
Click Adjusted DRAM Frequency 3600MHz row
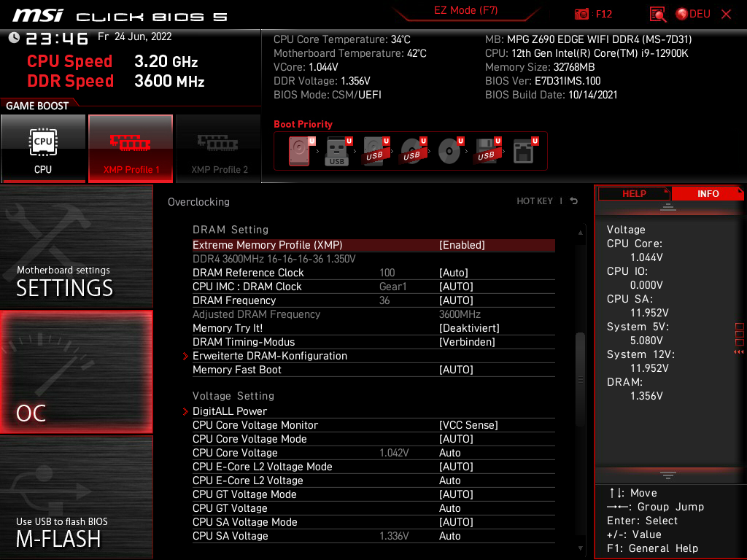(373, 314)
